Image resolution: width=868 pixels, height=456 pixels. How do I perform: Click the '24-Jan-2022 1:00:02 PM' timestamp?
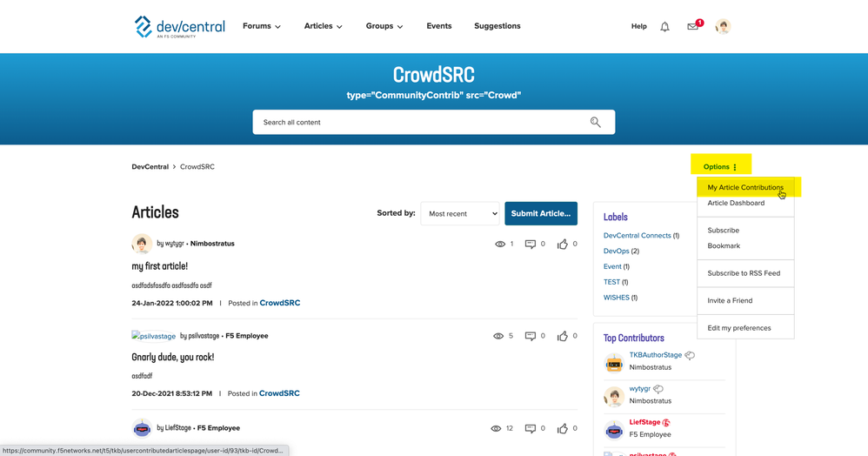(x=172, y=303)
